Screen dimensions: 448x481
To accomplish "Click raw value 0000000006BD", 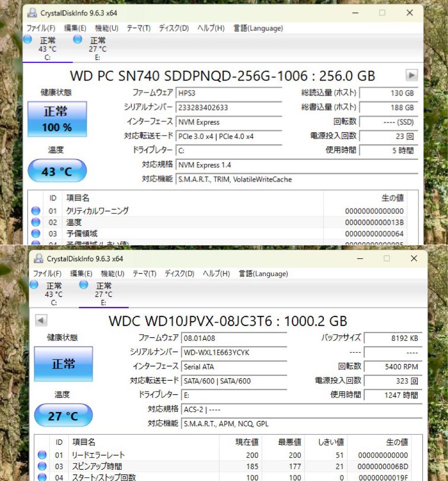I will pyautogui.click(x=383, y=466).
